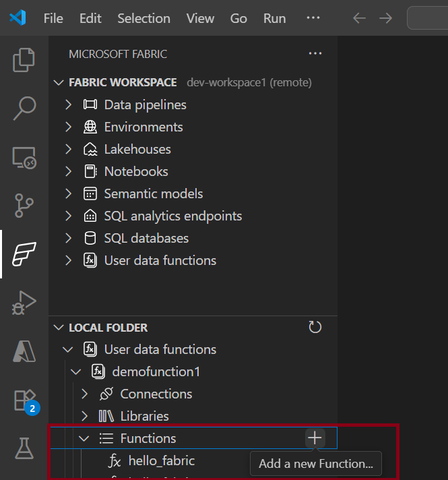
Task: Click the Notebooks label
Action: (x=136, y=171)
